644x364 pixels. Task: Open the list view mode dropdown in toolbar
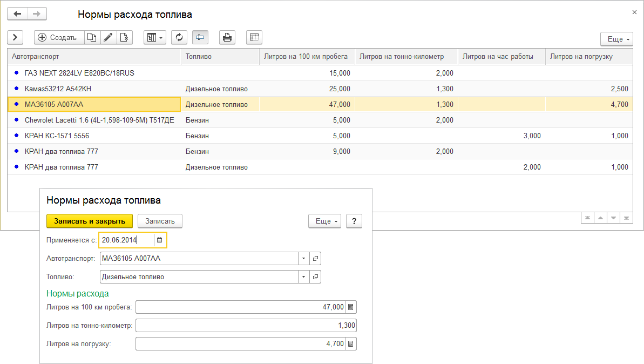coord(155,37)
